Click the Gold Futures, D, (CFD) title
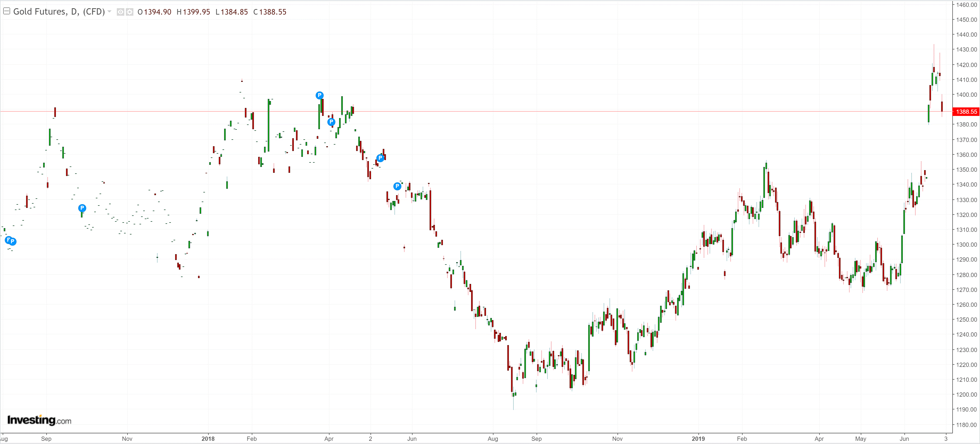 [x=59, y=11]
